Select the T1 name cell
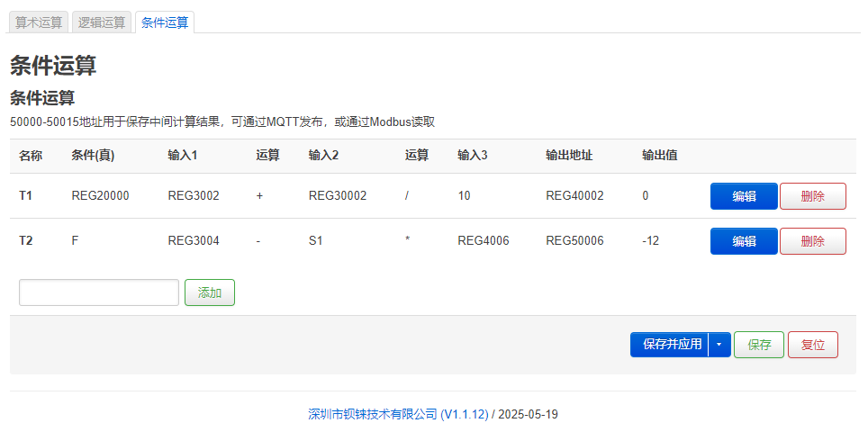The image size is (868, 432). [25, 196]
